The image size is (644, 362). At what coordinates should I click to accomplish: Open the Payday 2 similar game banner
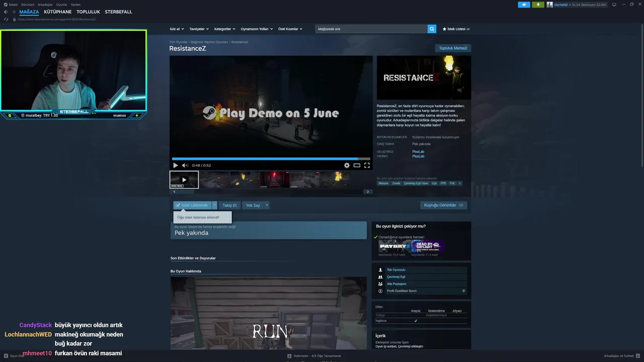point(395,246)
